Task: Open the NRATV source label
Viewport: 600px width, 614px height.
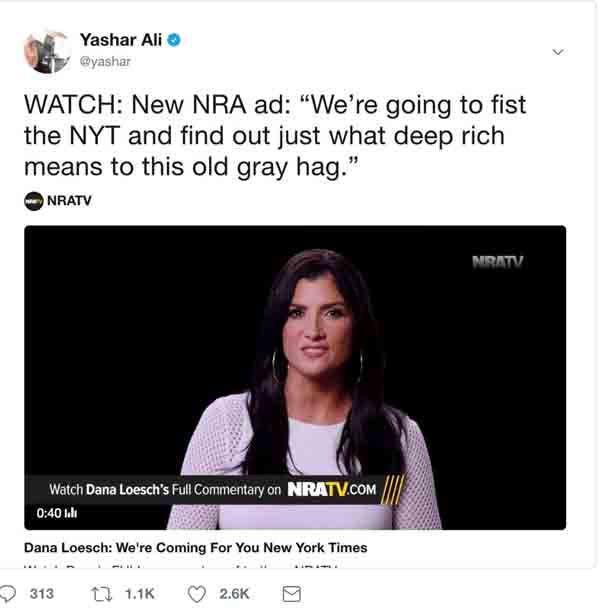Action: [69, 200]
